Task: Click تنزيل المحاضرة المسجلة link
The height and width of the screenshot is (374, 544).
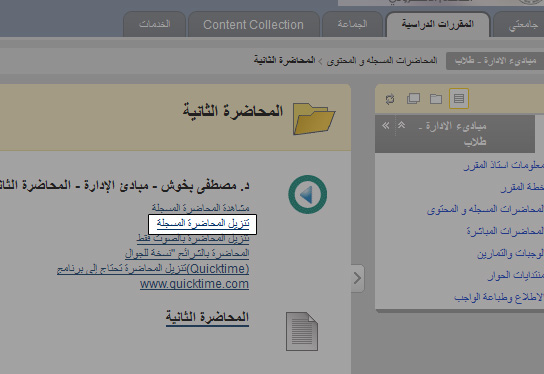Action: click(x=203, y=223)
